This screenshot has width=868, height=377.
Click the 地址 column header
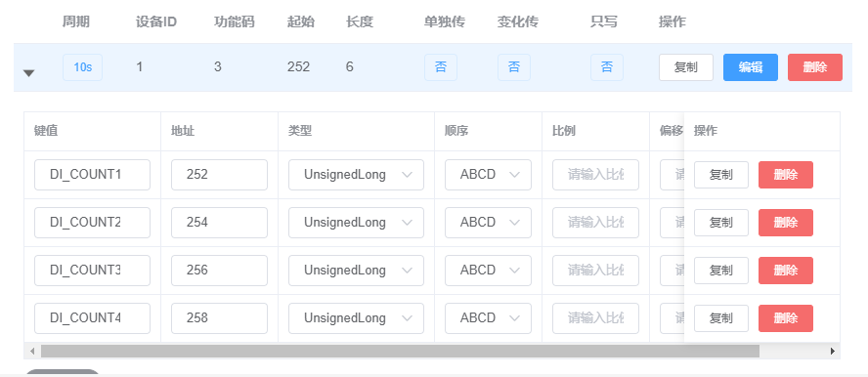[x=183, y=131]
